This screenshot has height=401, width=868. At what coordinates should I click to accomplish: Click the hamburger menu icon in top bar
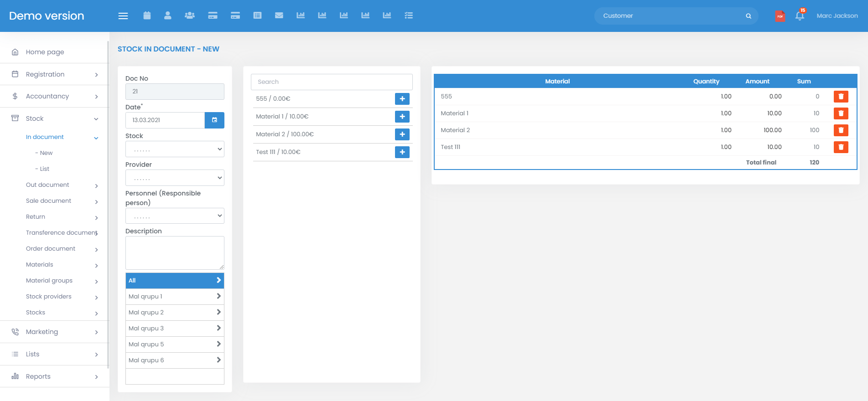pyautogui.click(x=123, y=16)
